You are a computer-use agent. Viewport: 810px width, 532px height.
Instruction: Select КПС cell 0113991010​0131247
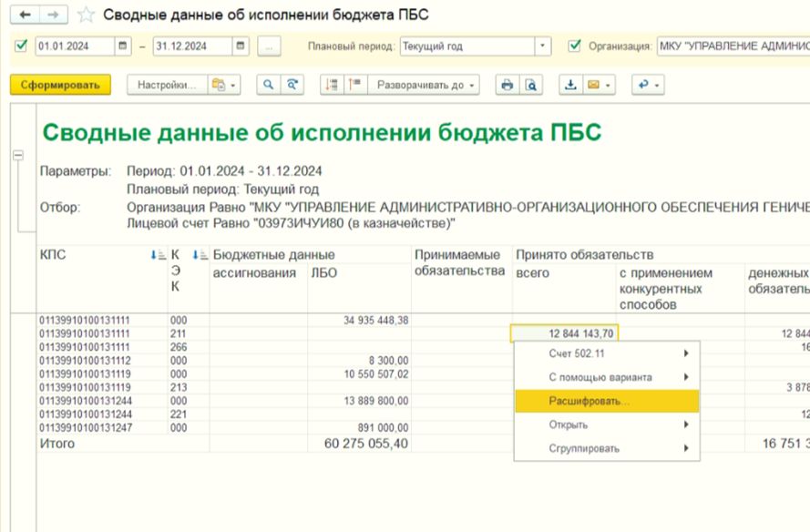pos(102,427)
